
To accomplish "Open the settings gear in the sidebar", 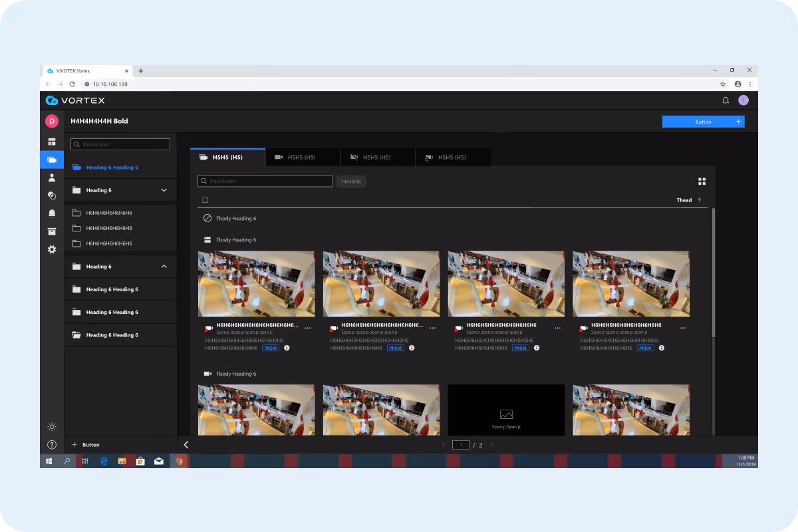I will click(x=52, y=249).
